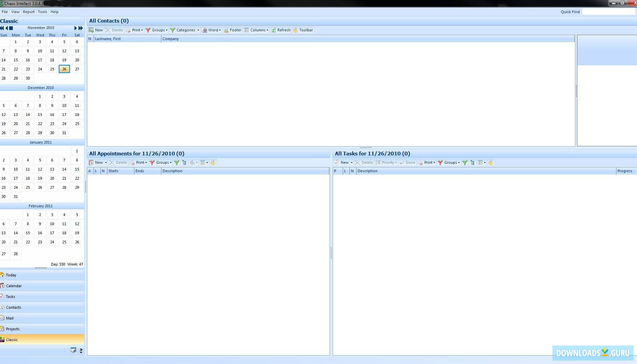Open Groups dropdown in Tasks toolbar
Viewport: 637px width, 364px height.
click(x=449, y=162)
